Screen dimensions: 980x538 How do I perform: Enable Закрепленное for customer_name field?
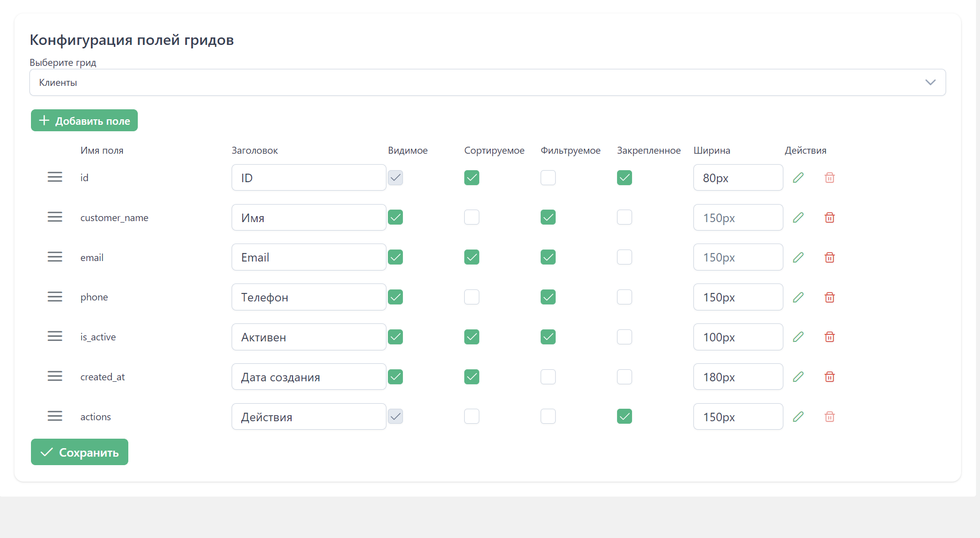tap(624, 217)
